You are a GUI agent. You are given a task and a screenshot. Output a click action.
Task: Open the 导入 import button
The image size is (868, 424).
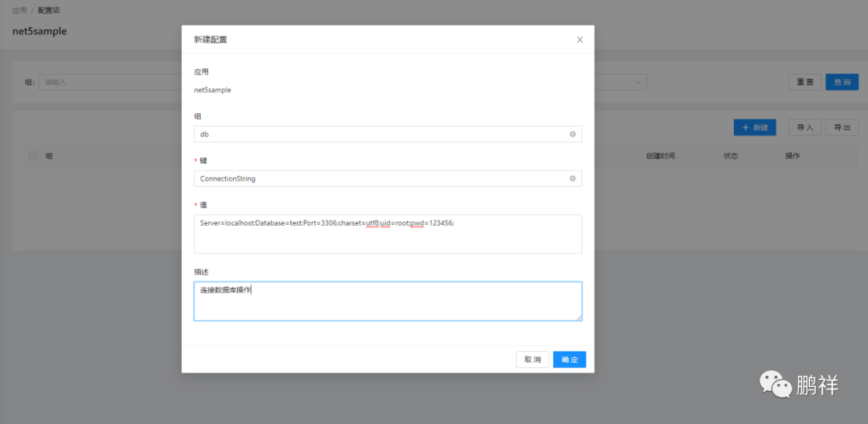[x=805, y=127]
